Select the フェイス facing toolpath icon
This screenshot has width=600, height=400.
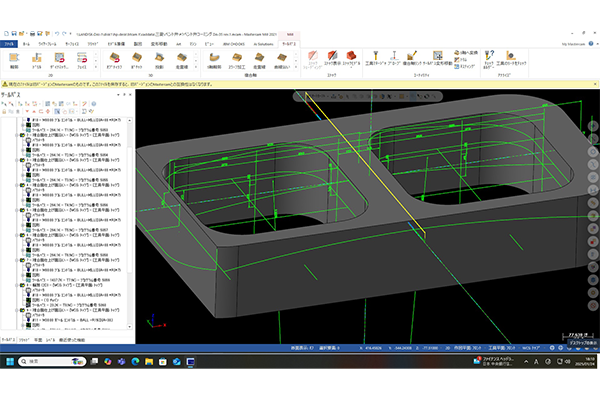(x=82, y=60)
